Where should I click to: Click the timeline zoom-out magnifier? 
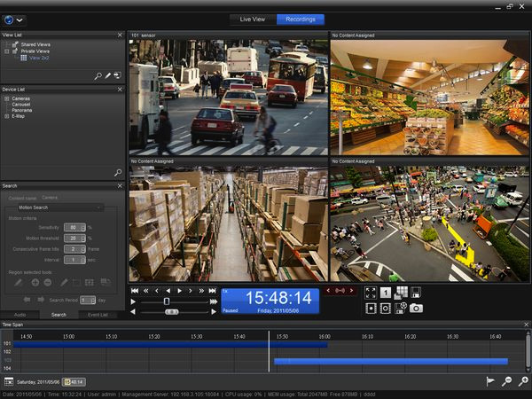[x=506, y=381]
